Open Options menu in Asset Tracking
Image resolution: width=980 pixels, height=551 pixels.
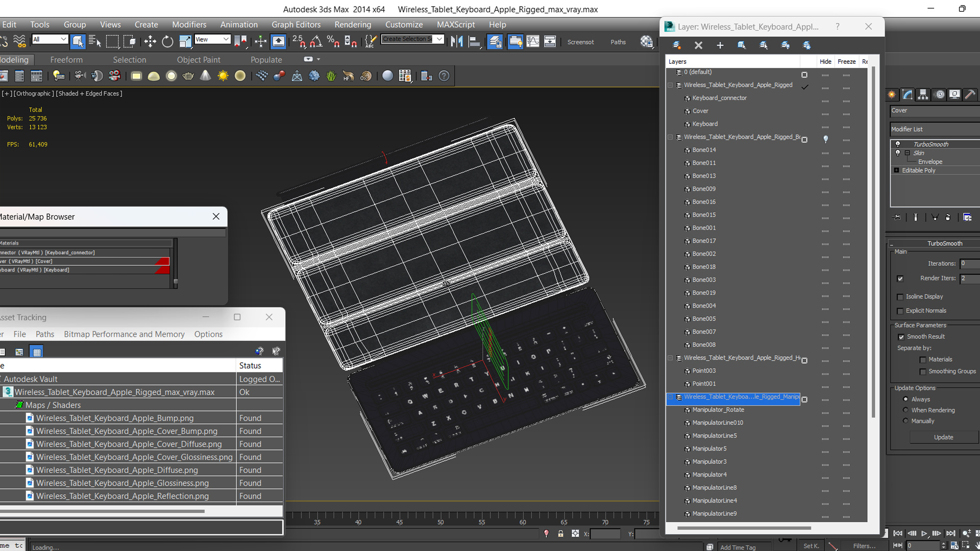pyautogui.click(x=208, y=334)
